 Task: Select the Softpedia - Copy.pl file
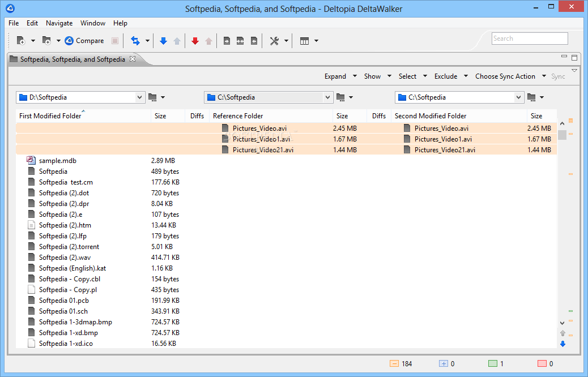click(68, 290)
